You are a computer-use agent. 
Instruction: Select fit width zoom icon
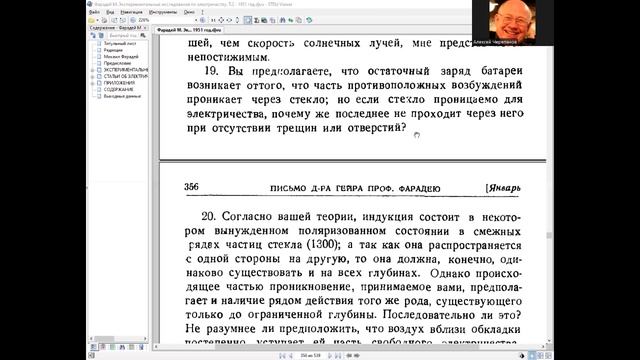coord(229,20)
